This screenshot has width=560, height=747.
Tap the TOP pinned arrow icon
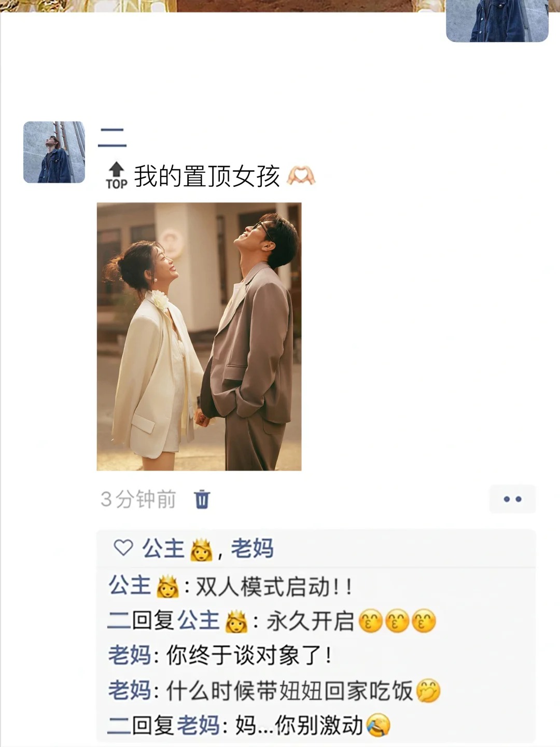pyautogui.click(x=117, y=176)
